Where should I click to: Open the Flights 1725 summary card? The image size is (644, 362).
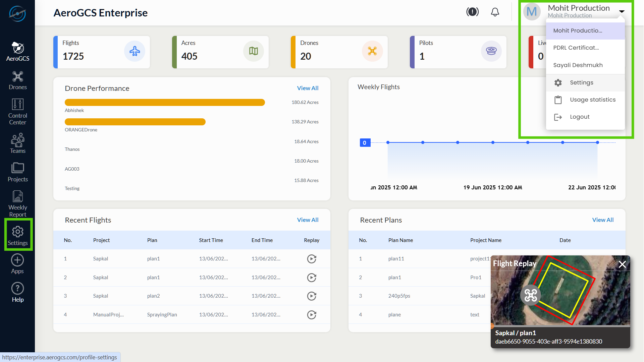102,52
